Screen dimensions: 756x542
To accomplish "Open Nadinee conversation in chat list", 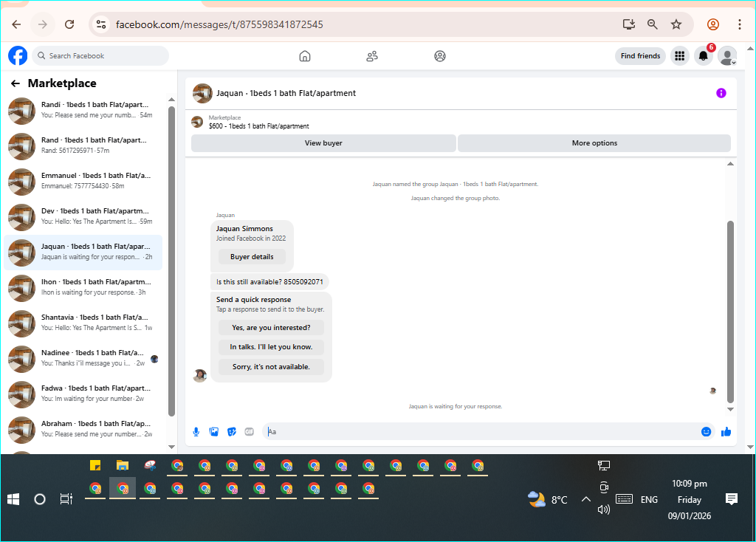I will click(x=83, y=359).
